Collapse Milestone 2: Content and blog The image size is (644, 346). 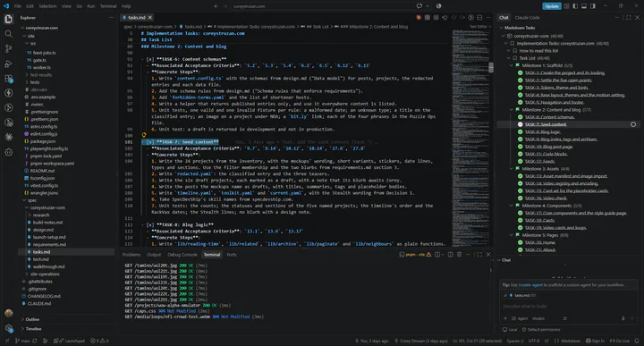coord(512,110)
